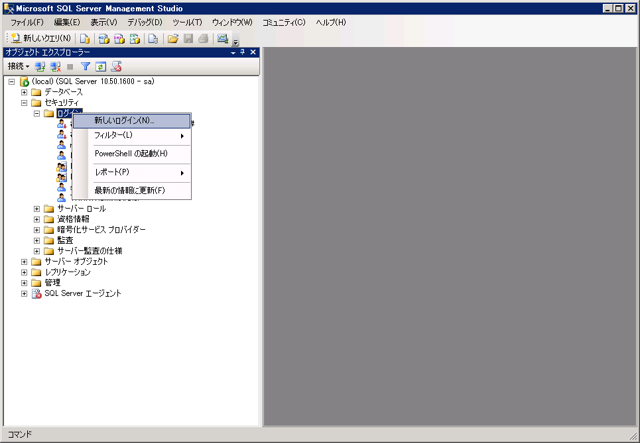Open an Analysis Services DMX query

pyautogui.click(x=119, y=39)
